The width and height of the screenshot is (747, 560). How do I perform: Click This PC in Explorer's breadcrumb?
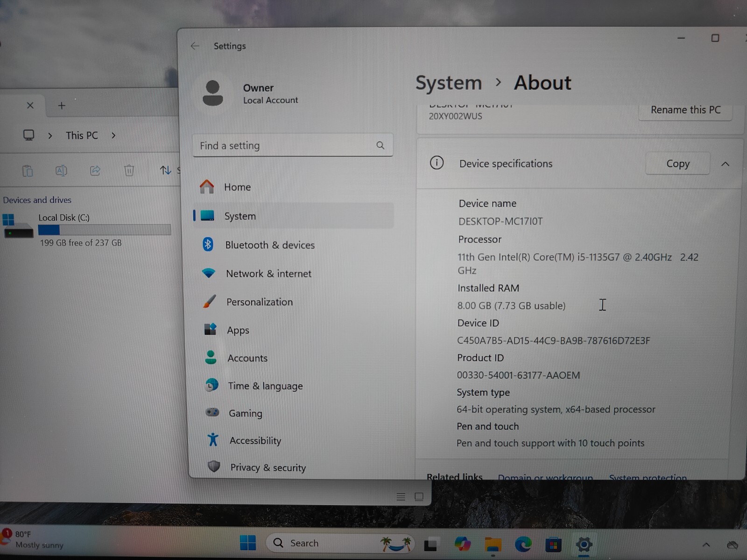point(82,135)
